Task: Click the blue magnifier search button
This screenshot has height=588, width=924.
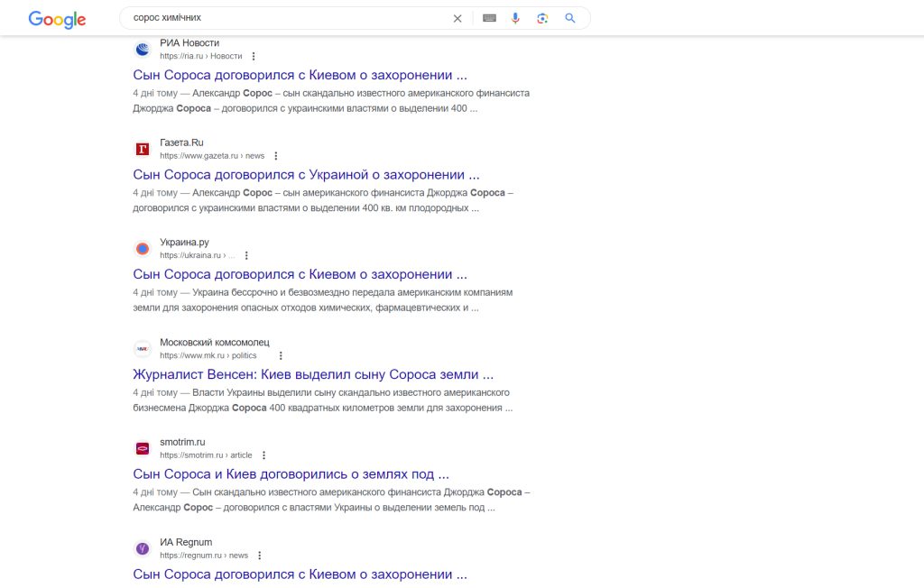Action: pos(570,18)
